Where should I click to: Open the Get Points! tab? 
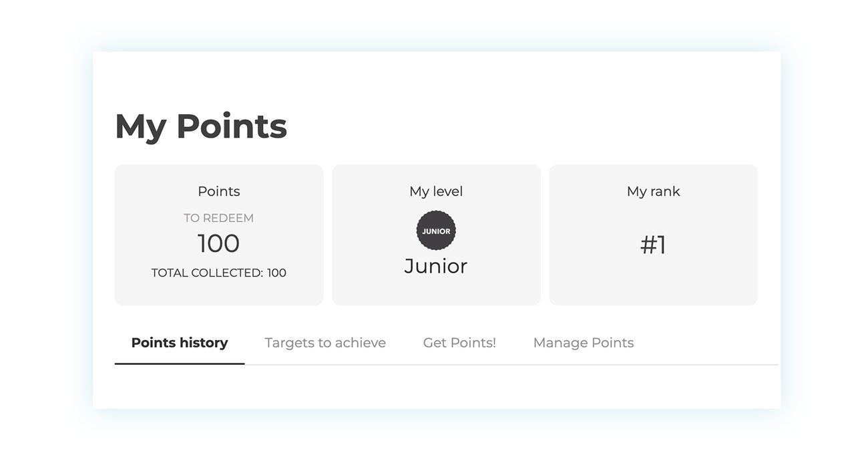(x=460, y=343)
